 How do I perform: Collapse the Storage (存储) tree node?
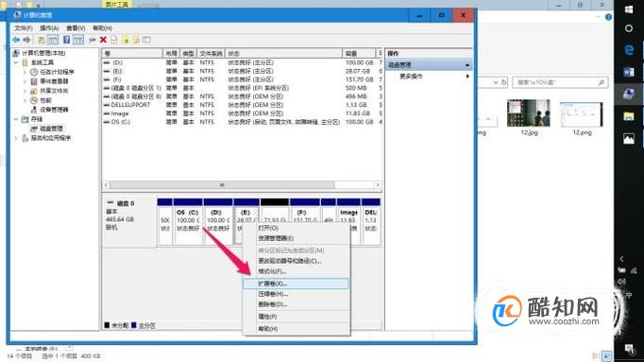16,119
